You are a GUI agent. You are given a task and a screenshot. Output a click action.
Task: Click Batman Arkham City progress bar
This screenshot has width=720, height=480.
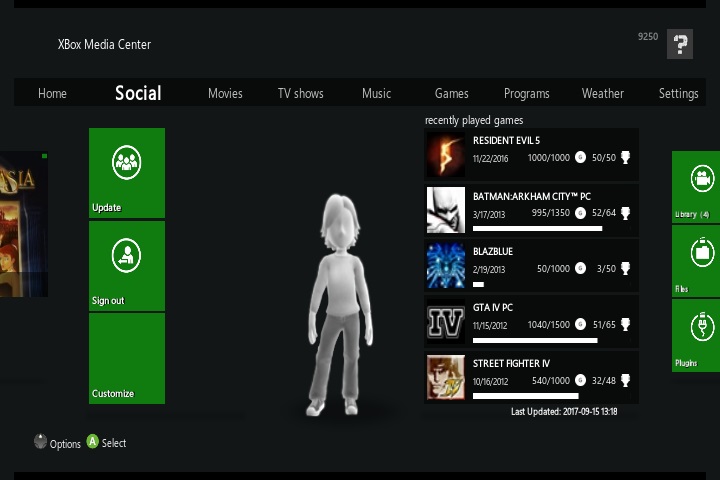(537, 228)
